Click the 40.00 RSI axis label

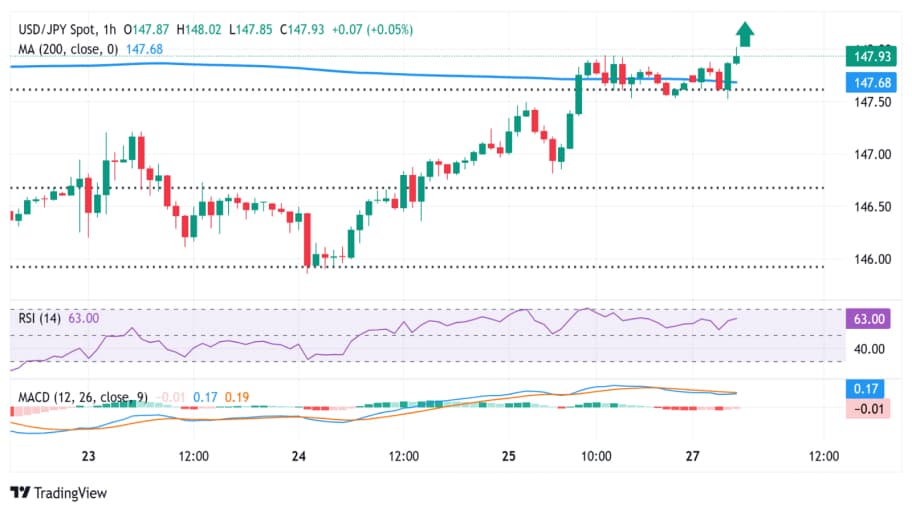[869, 349]
